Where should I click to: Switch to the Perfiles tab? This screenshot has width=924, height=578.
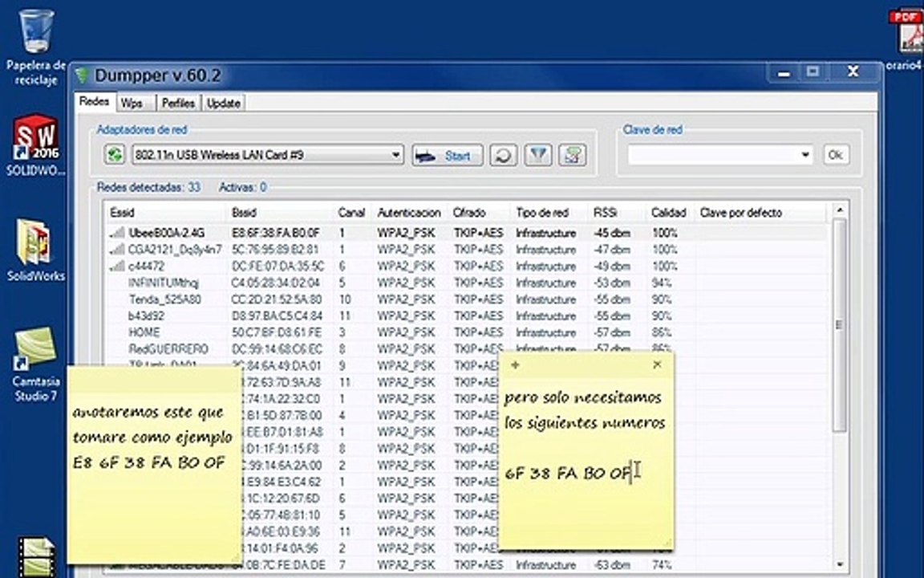tap(178, 103)
